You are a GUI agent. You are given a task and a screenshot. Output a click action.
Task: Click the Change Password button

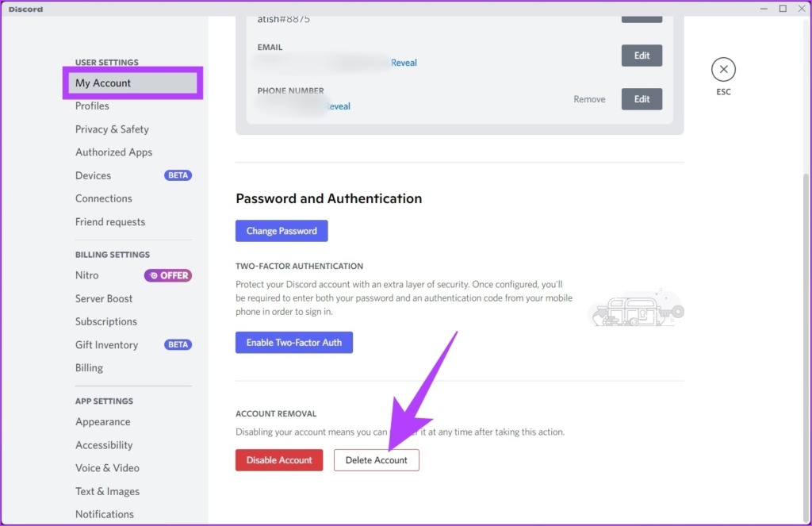coord(282,231)
